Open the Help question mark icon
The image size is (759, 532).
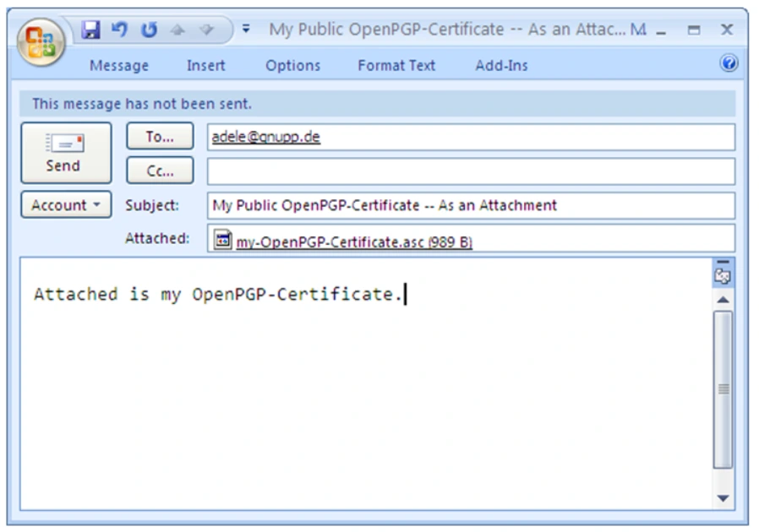coord(729,62)
